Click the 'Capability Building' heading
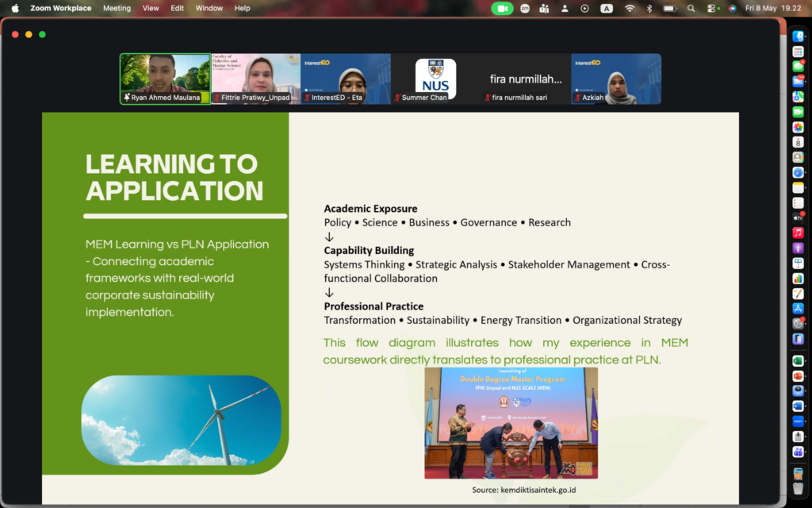The height and width of the screenshot is (508, 812). [370, 250]
